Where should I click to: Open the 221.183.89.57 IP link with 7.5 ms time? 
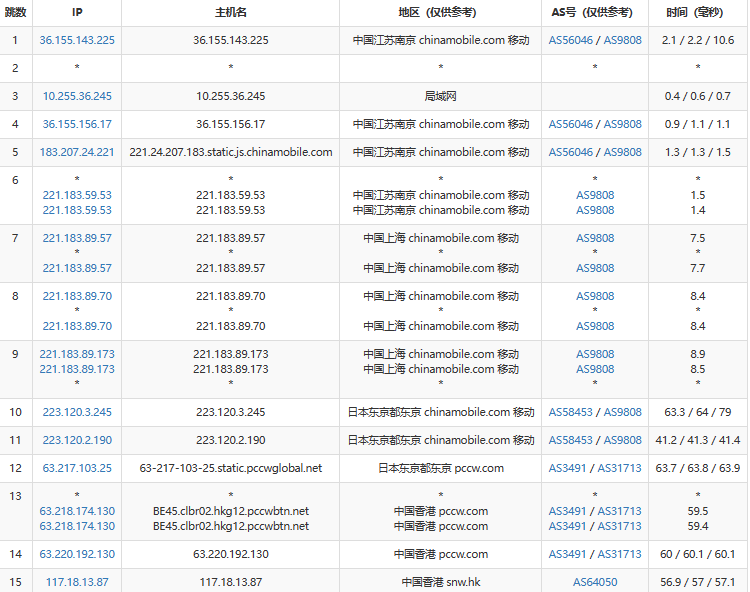coord(77,238)
